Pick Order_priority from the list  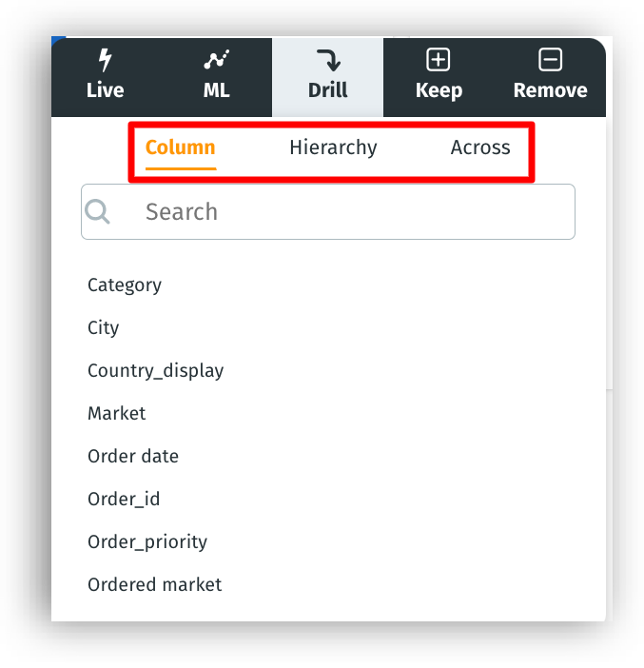pyautogui.click(x=147, y=542)
